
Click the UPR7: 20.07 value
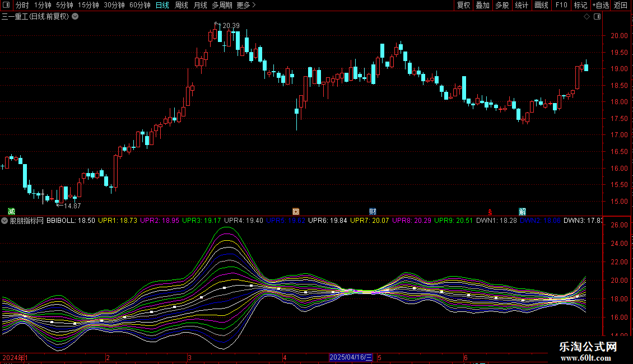369,221
